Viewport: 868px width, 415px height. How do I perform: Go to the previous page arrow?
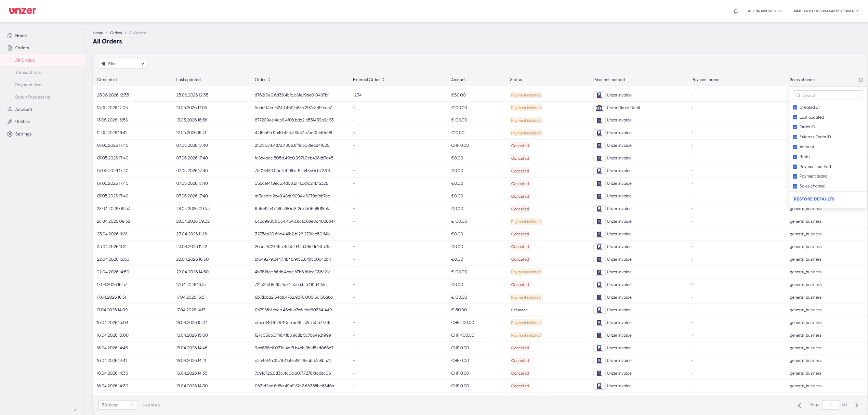click(799, 405)
